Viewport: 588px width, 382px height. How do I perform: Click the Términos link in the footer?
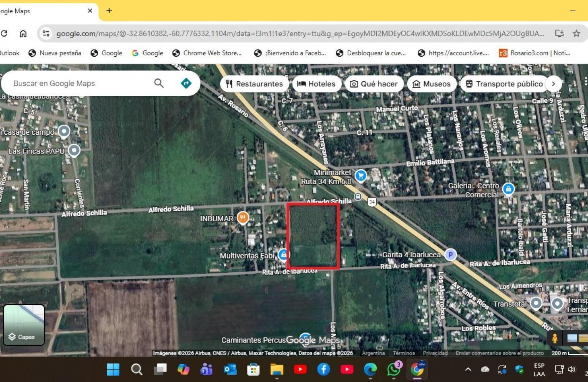click(x=404, y=353)
